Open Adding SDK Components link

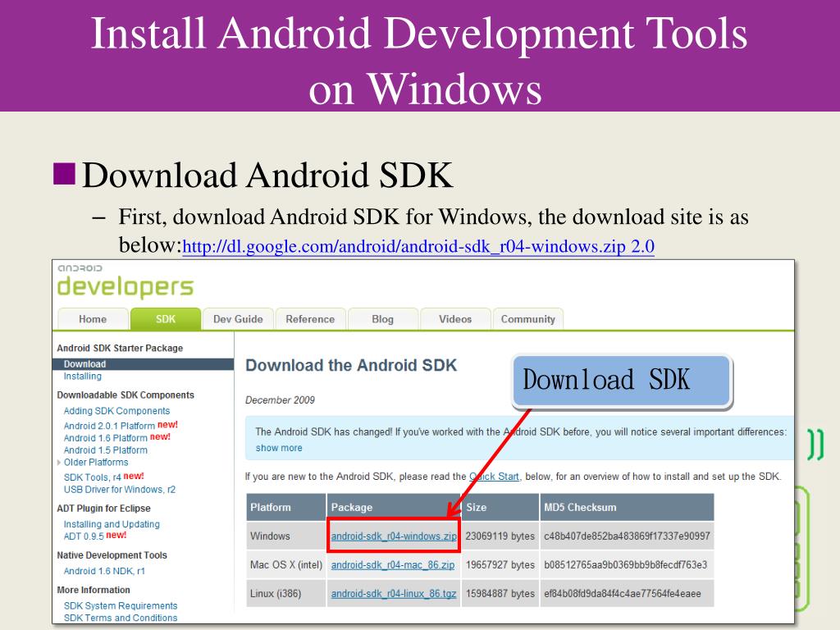[x=116, y=411]
